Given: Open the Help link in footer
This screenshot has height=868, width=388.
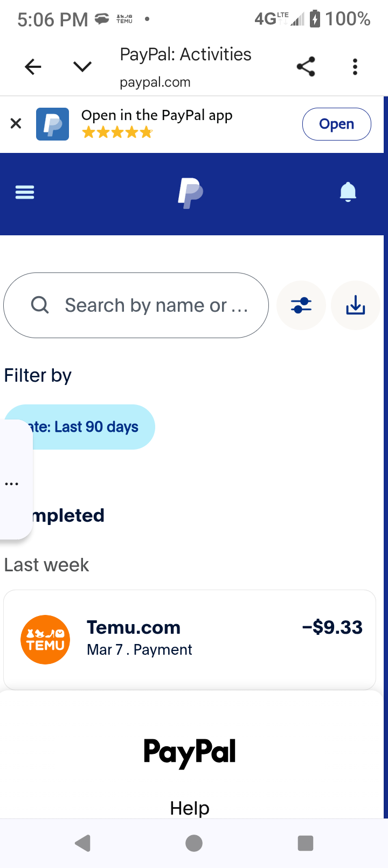Looking at the screenshot, I should pos(190,808).
